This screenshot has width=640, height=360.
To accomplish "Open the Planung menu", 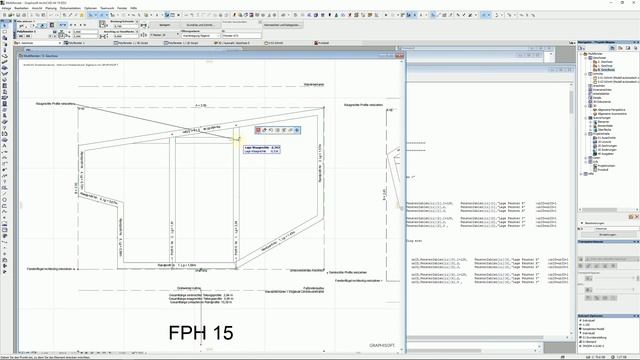I will coord(51,8).
